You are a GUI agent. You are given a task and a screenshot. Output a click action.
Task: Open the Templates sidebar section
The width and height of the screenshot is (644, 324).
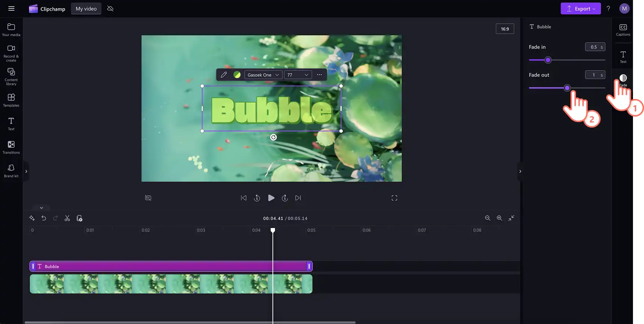tap(11, 100)
